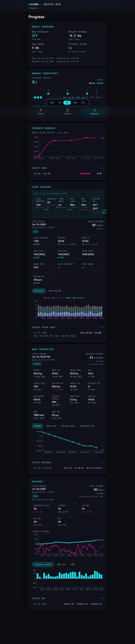Expand the Latest Week list with 5 +
This screenshot has width=135, height=644.
[x=101, y=168]
